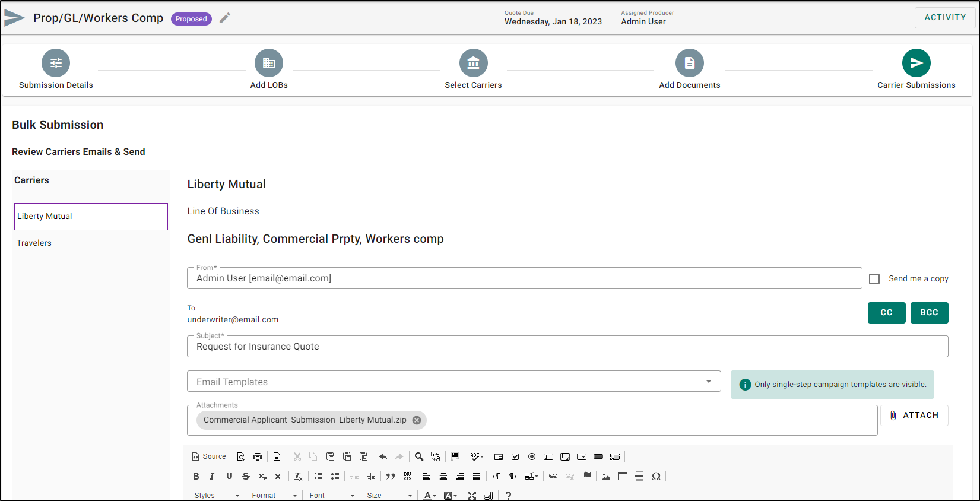This screenshot has height=501, width=980.
Task: Open the Select Carriers step icon
Action: click(474, 63)
